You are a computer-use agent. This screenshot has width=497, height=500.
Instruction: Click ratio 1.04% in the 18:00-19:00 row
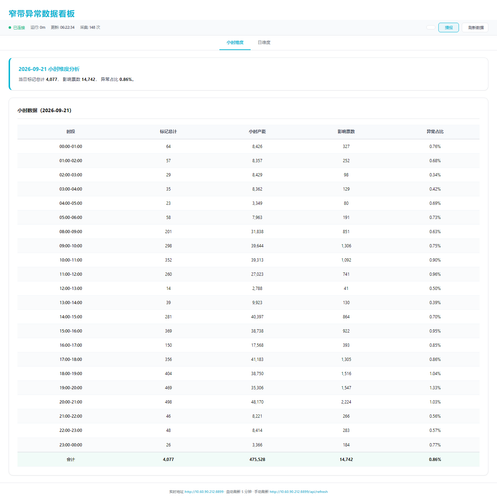(435, 374)
